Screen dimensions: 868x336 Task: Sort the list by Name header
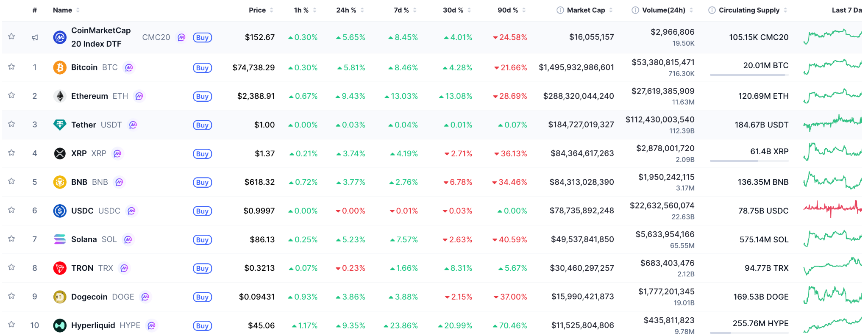click(62, 10)
